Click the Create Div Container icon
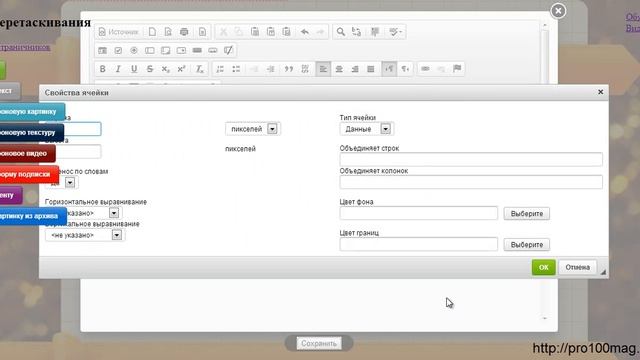This screenshot has height=360, width=640. [x=305, y=69]
